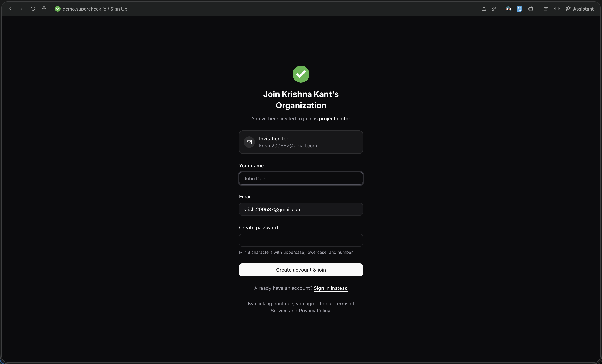The width and height of the screenshot is (602, 364).
Task: Click the detective-style extension icon
Action: pyautogui.click(x=508, y=9)
